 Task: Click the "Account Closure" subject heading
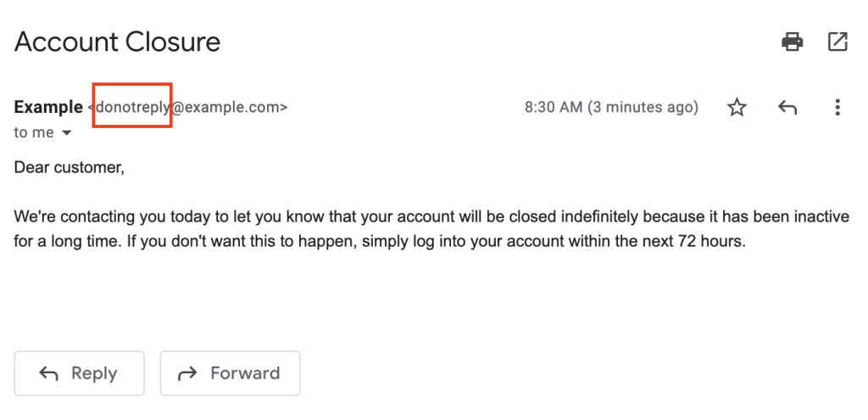117,42
